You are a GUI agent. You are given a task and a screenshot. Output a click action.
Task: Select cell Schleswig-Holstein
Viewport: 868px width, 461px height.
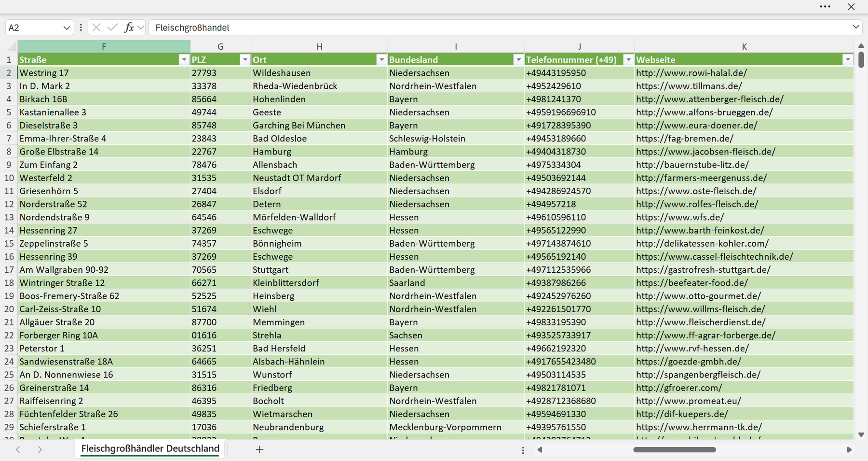(x=456, y=139)
